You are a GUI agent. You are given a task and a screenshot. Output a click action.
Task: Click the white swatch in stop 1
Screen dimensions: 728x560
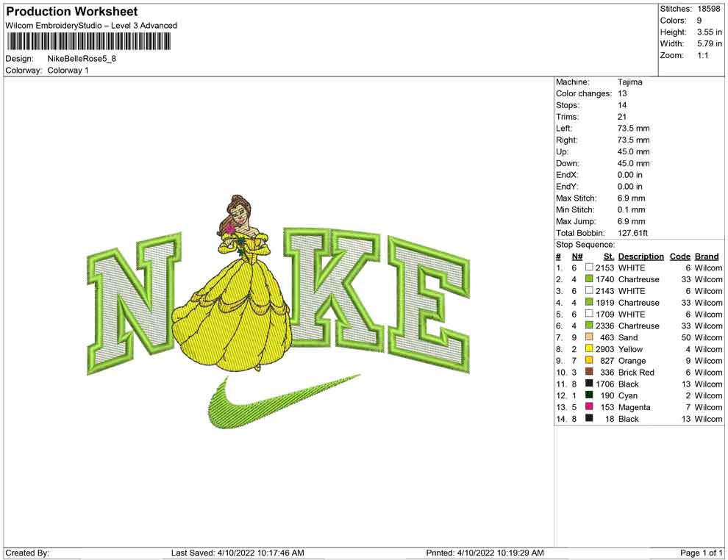tap(589, 267)
